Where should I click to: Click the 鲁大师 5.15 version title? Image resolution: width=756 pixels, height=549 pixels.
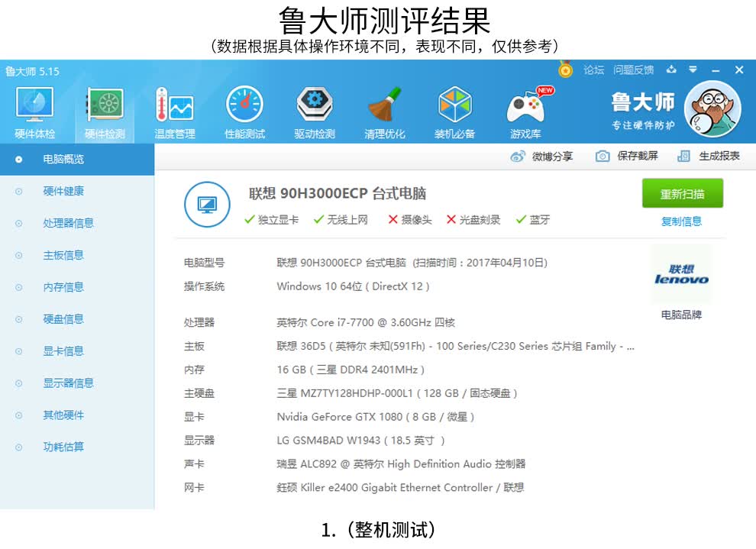[x=32, y=71]
